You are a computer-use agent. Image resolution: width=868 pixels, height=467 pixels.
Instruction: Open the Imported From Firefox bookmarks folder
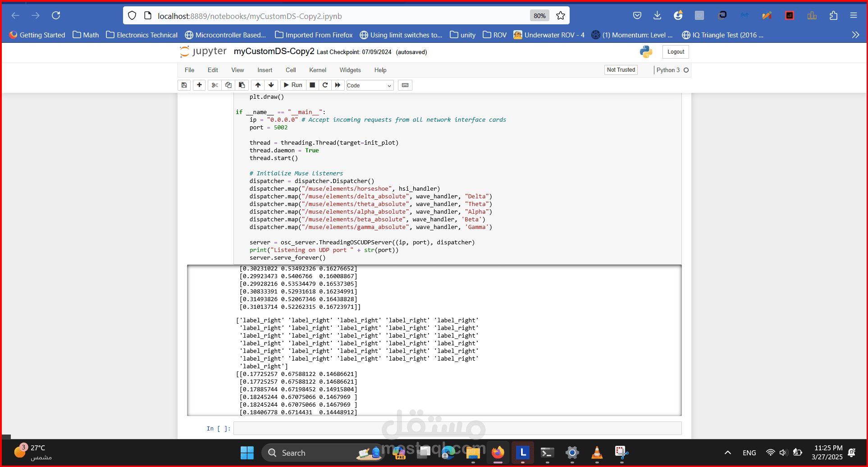click(314, 35)
